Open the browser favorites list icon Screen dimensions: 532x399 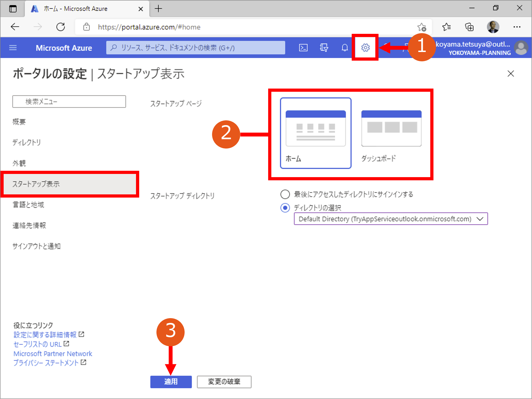point(446,27)
